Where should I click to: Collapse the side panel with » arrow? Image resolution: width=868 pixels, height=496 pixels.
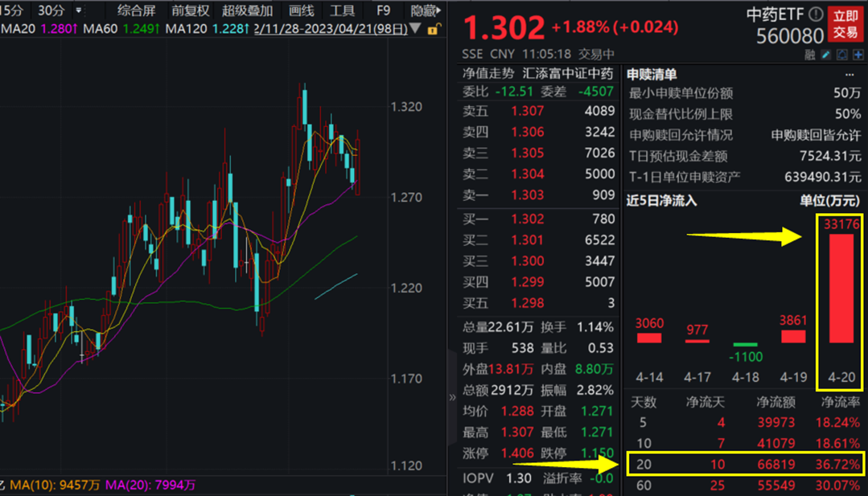(x=452, y=397)
